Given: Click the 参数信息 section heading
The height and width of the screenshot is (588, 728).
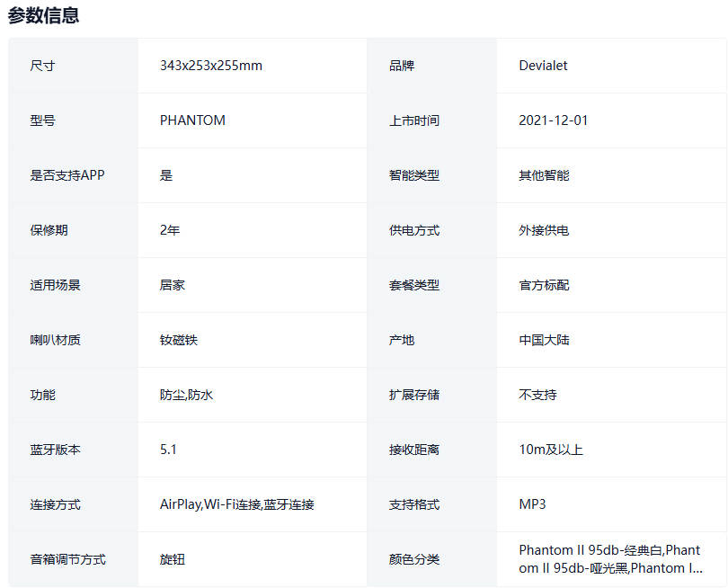Looking at the screenshot, I should [x=43, y=15].
